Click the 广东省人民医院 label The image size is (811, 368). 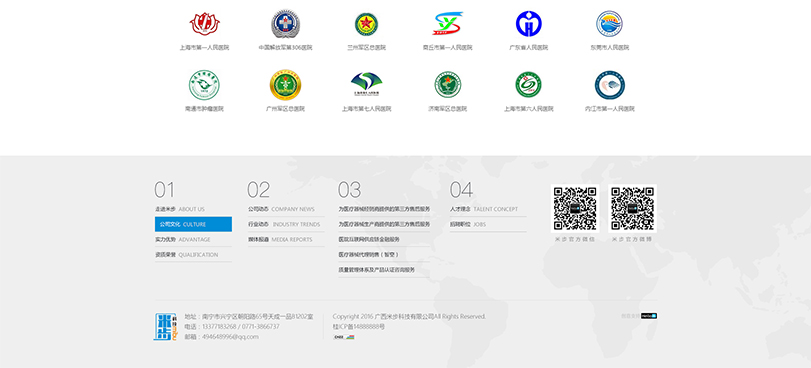click(529, 48)
